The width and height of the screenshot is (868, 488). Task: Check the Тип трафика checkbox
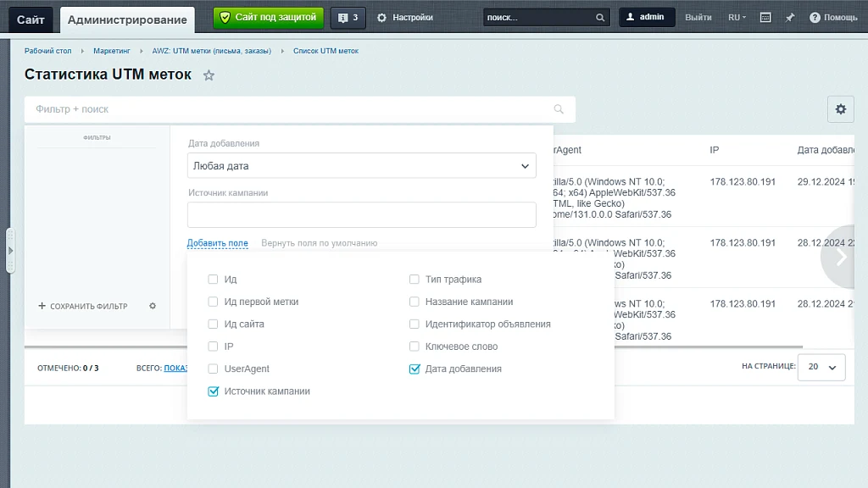pyautogui.click(x=414, y=280)
